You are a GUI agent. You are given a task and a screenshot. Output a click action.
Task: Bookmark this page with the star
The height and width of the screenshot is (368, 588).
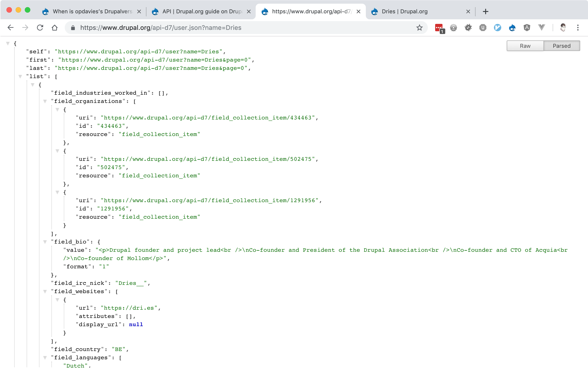(x=419, y=28)
